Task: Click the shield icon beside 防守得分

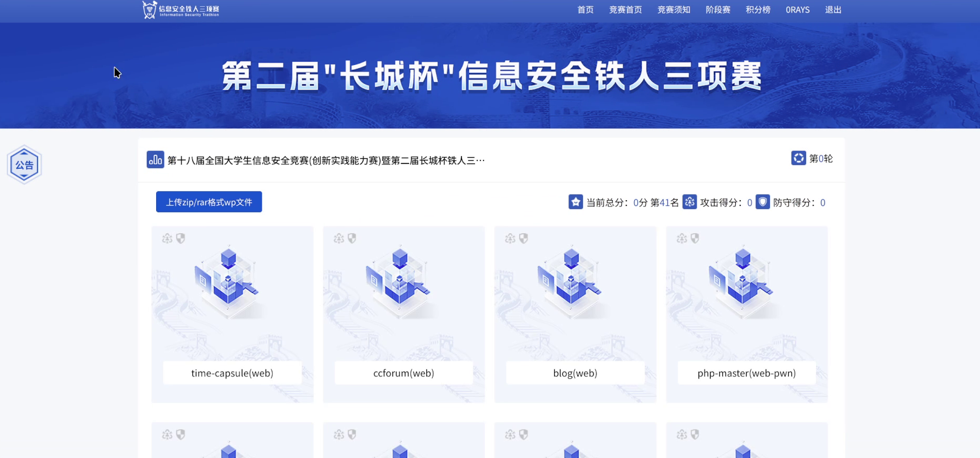Action: 763,202
